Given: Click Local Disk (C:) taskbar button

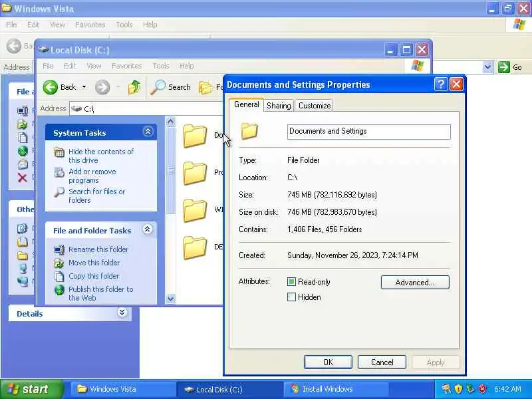Looking at the screenshot, I should click(229, 389).
